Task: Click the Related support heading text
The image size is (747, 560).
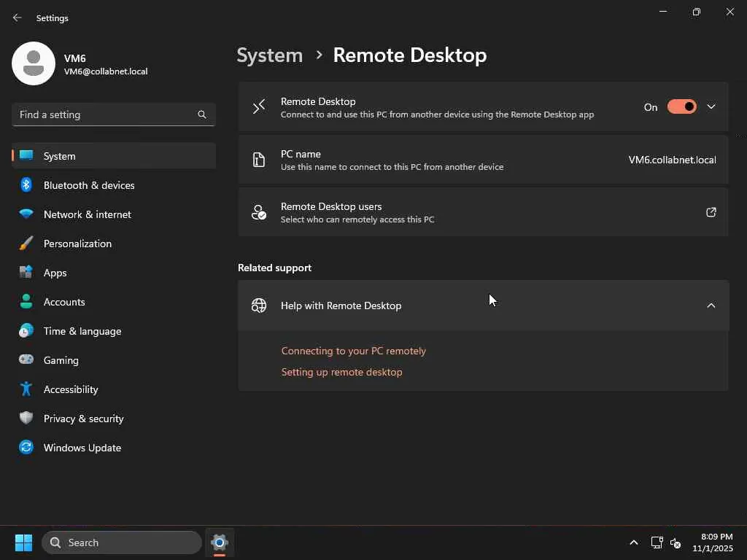Action: [x=274, y=268]
